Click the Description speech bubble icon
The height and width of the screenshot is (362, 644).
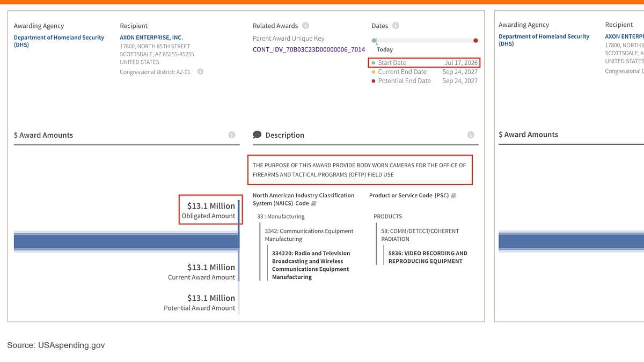tap(257, 135)
